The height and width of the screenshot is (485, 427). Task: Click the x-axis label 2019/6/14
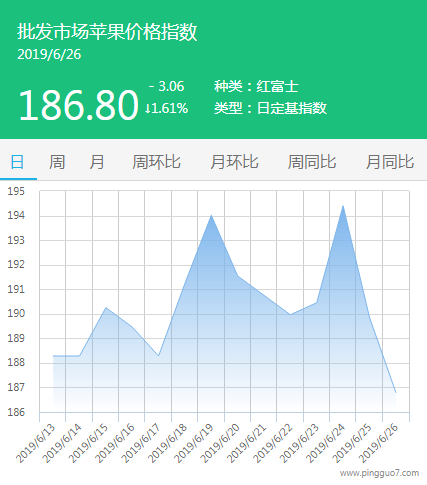click(x=62, y=443)
